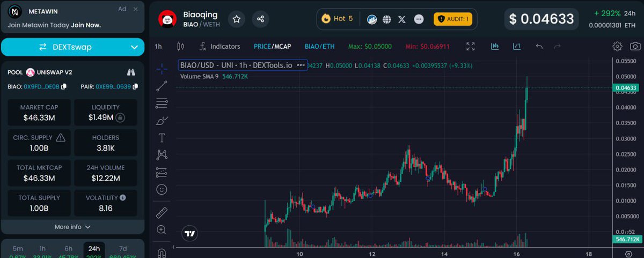Open the BIAO/USD chart legend more options
The image size is (644, 258).
point(301,65)
